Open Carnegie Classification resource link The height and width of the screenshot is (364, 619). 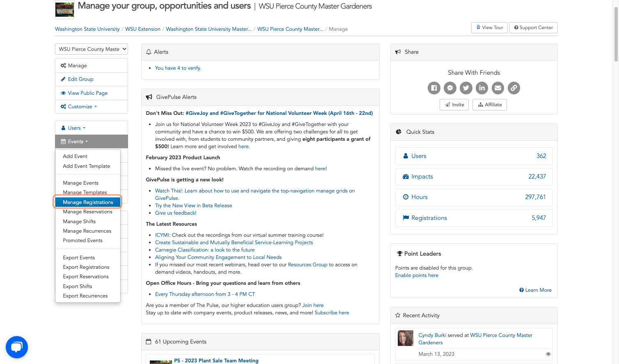[x=205, y=250]
